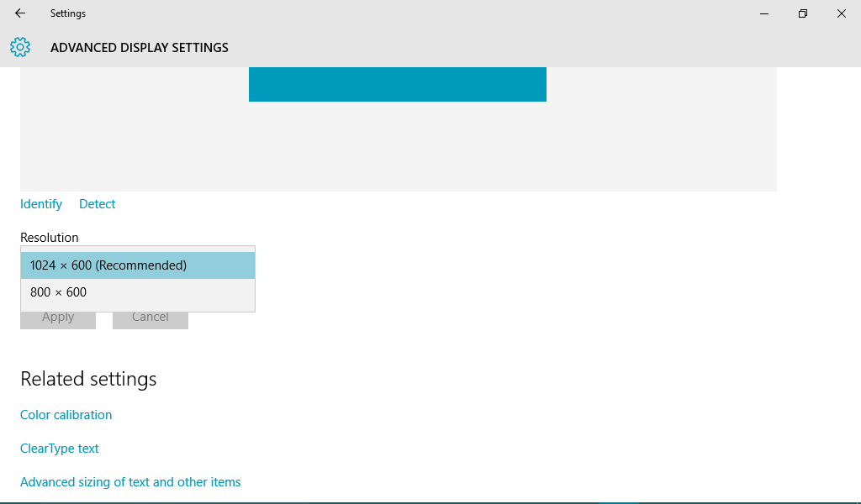Viewport: 861px width, 504px height.
Task: Select the blue monitor display rectangle
Action: click(398, 85)
